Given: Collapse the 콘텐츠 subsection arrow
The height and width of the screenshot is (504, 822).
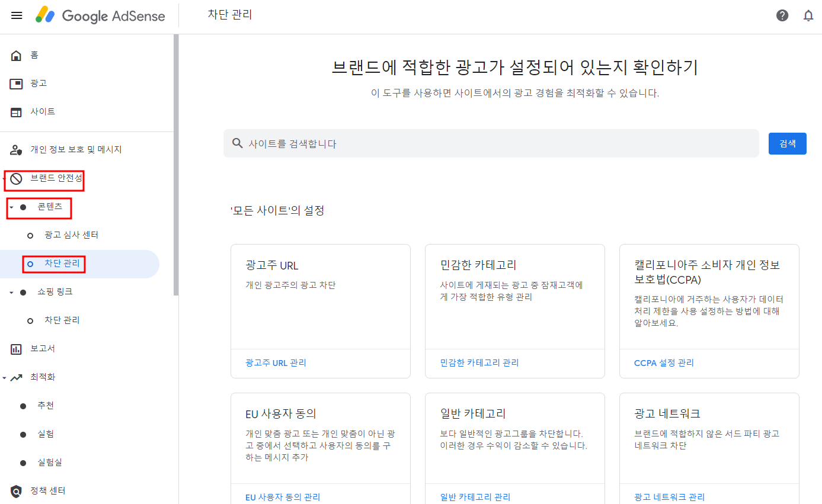Looking at the screenshot, I should 12,207.
